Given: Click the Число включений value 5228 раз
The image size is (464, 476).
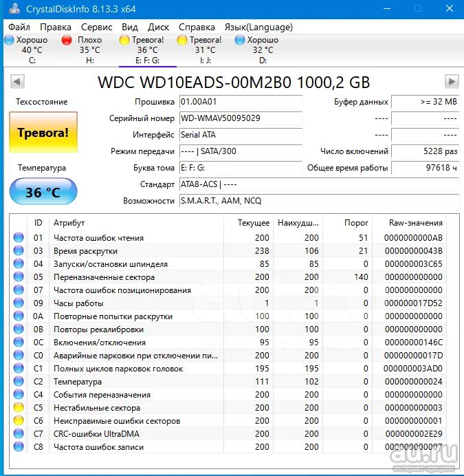Looking at the screenshot, I should [x=425, y=151].
